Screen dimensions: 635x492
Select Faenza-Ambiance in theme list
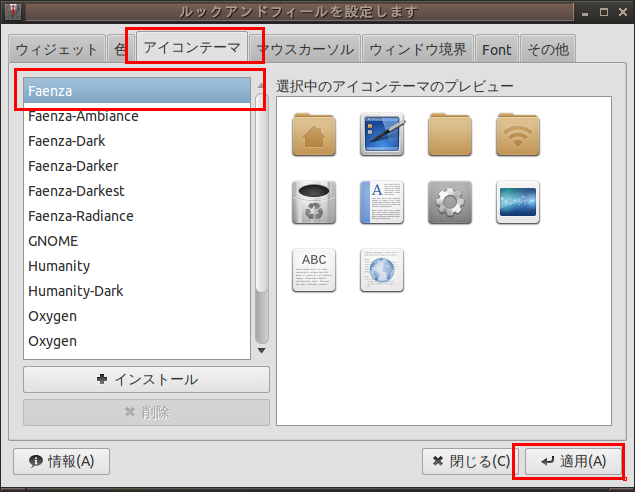point(137,116)
